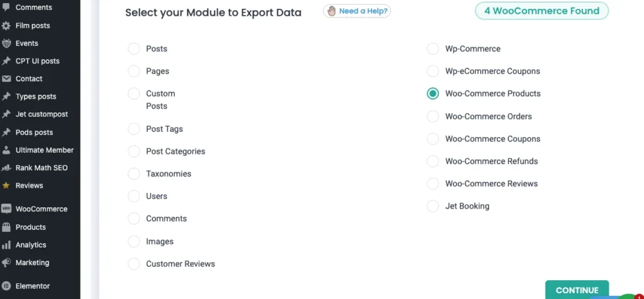Open the Need a Help? link
The height and width of the screenshot is (299, 644).
click(357, 11)
